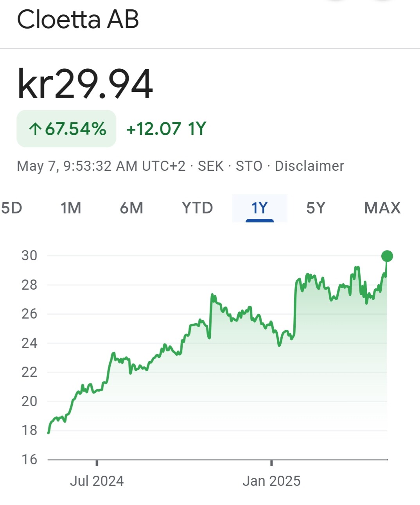Switch to the 1M time range
Image resolution: width=420 pixels, height=505 pixels.
(71, 208)
